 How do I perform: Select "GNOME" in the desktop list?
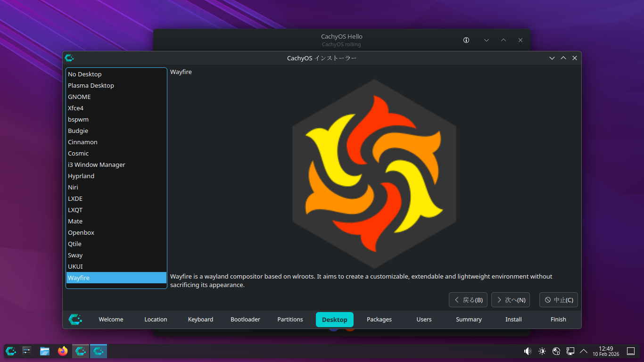pos(116,97)
